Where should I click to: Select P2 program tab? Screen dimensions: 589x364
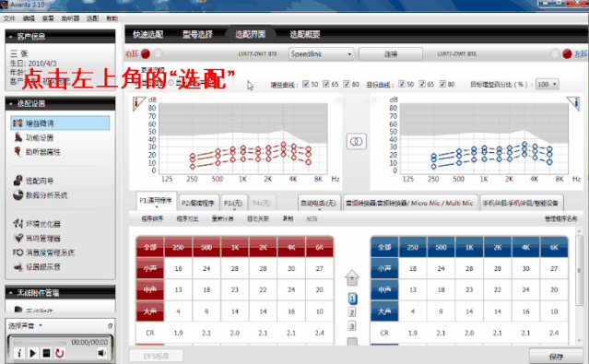198,203
